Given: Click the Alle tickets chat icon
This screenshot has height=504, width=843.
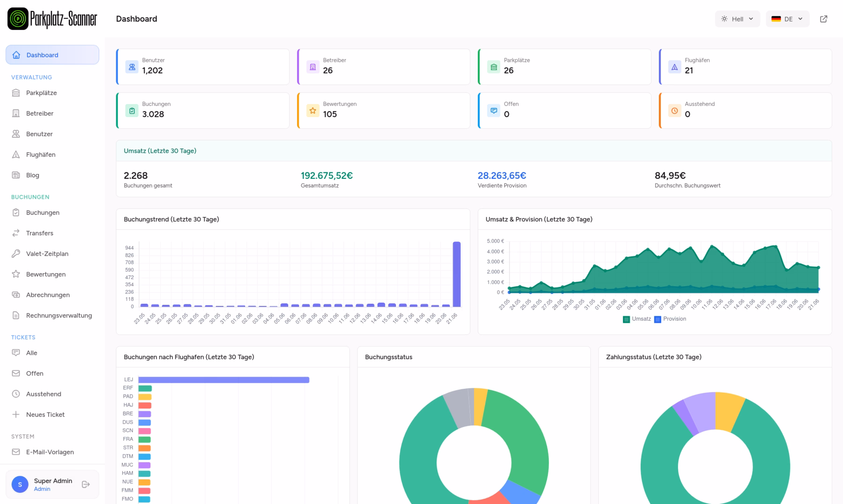Looking at the screenshot, I should (16, 353).
